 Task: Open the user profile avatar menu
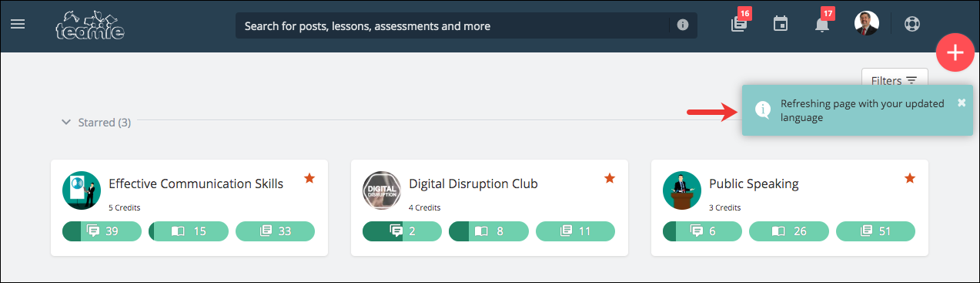pyautogui.click(x=867, y=24)
